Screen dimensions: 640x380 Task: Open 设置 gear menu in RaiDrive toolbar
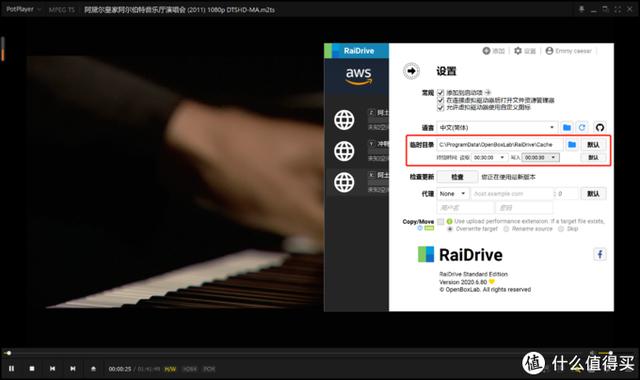[x=524, y=51]
